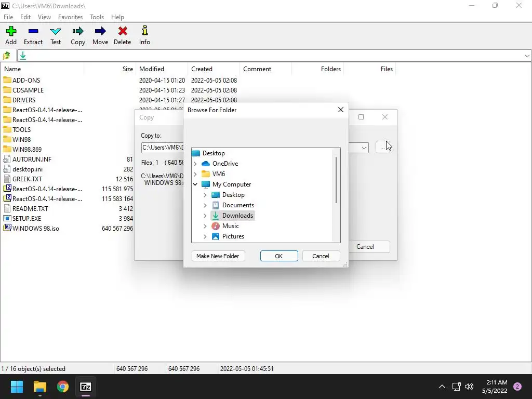Sort file list by Modified column

tap(162, 69)
